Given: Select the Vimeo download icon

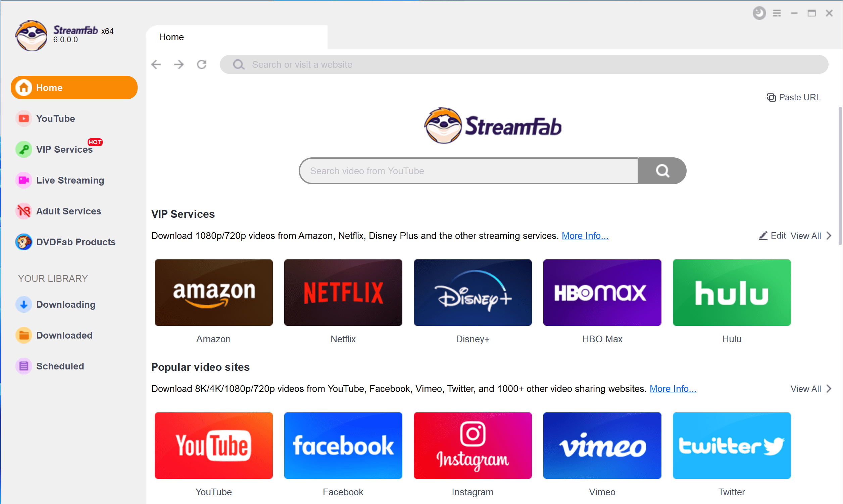Looking at the screenshot, I should coord(601,445).
